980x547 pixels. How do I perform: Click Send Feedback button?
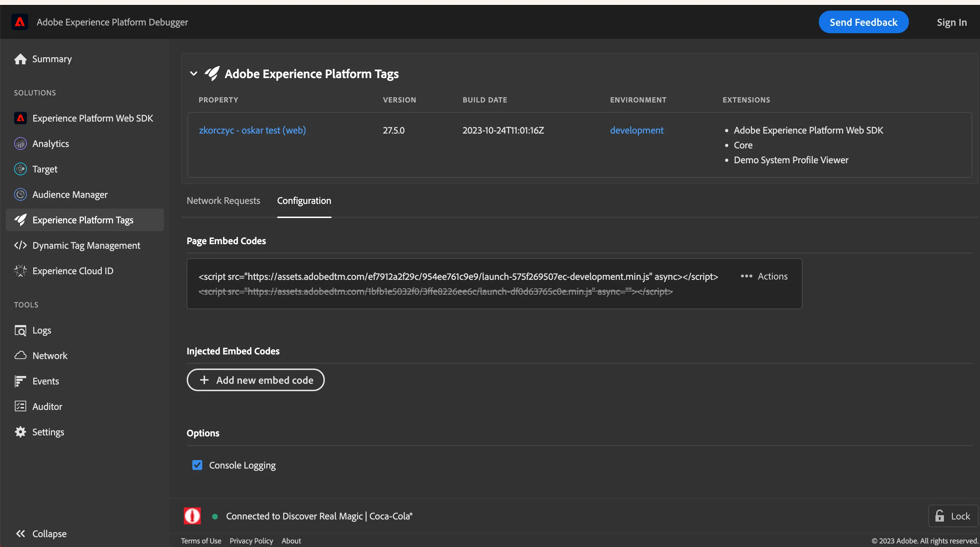coord(864,22)
